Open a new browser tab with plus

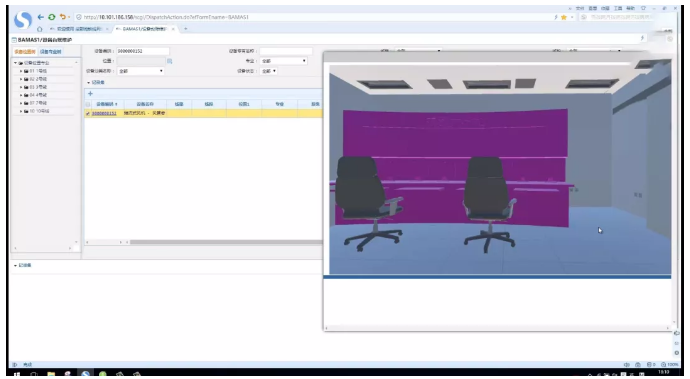click(186, 29)
